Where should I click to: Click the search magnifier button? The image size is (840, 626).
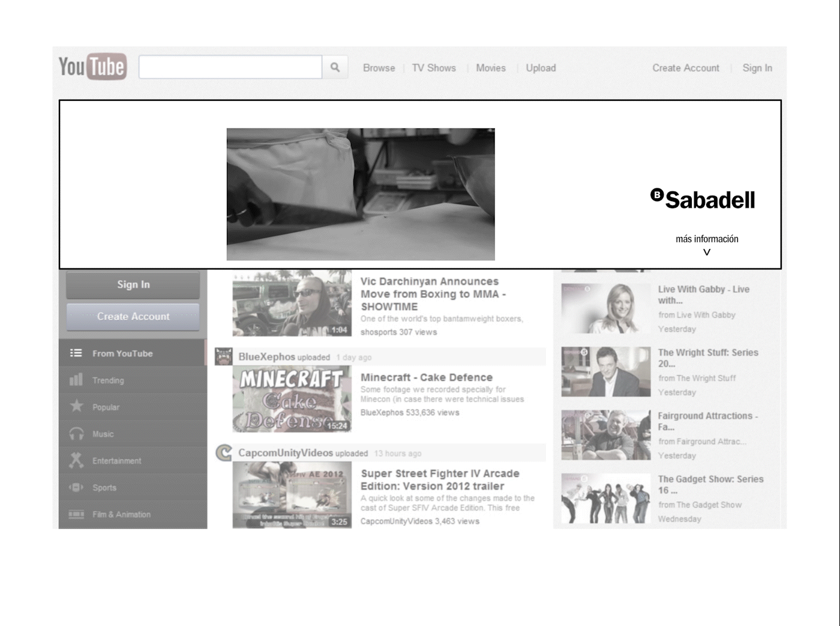[335, 67]
